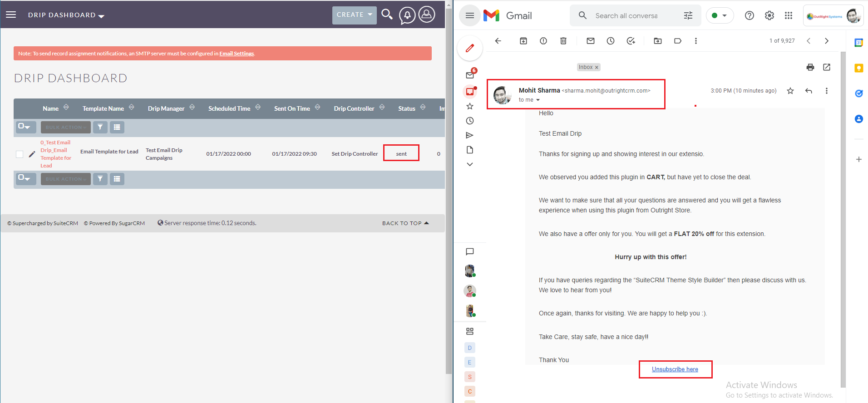Open Gmail message in new window
Image resolution: width=868 pixels, height=403 pixels.
click(x=827, y=67)
